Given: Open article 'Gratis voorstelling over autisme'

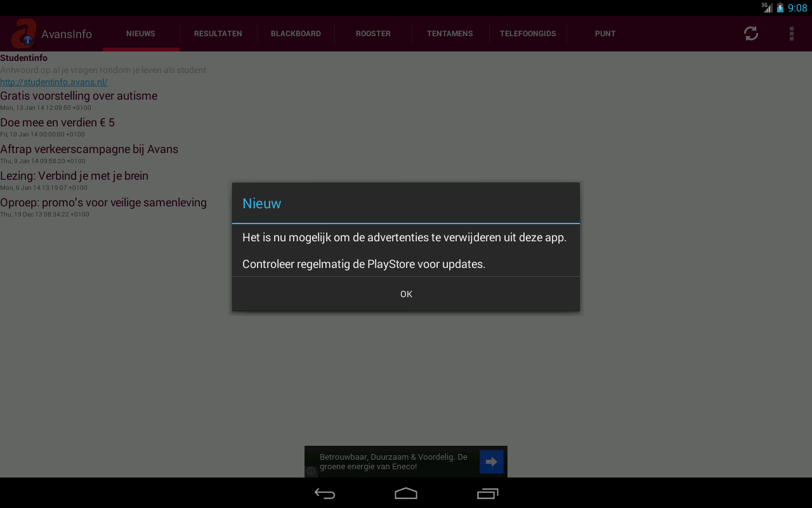Looking at the screenshot, I should pos(79,96).
